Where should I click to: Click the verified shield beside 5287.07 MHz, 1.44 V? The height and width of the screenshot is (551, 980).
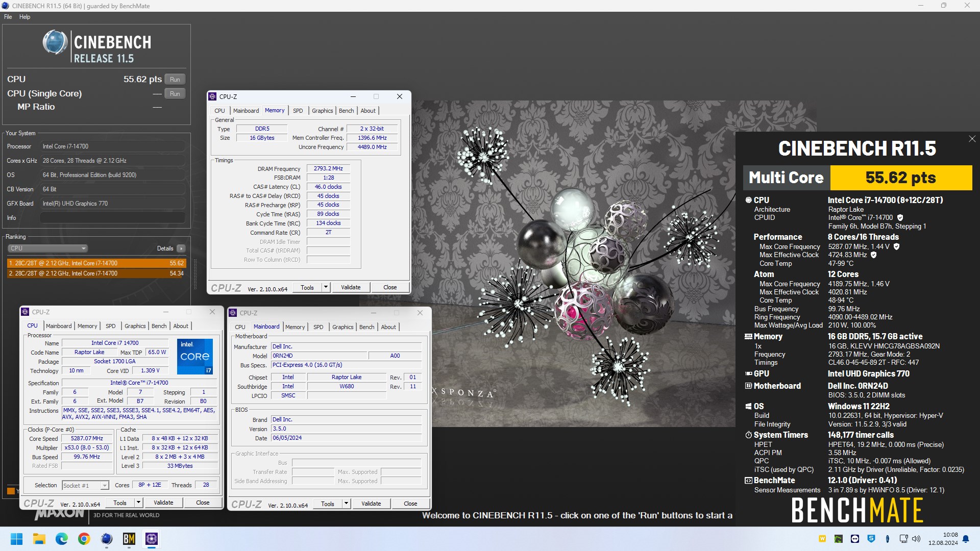896,246
